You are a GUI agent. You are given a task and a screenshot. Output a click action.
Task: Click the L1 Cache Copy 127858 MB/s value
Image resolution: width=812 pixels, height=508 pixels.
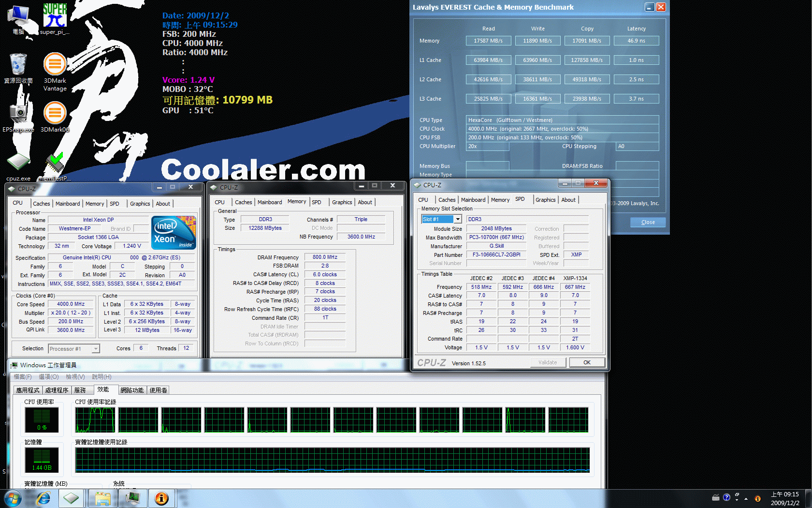click(x=587, y=60)
